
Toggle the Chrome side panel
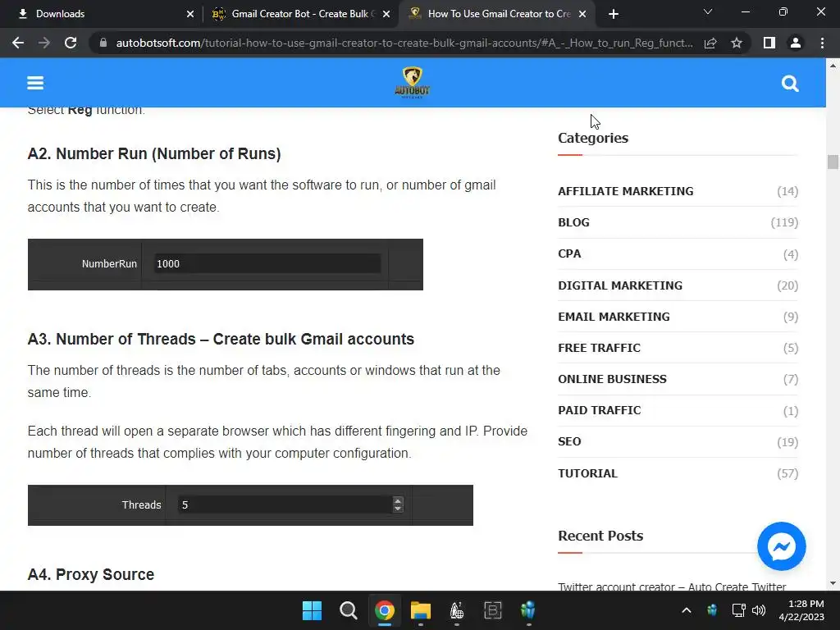pyautogui.click(x=769, y=43)
